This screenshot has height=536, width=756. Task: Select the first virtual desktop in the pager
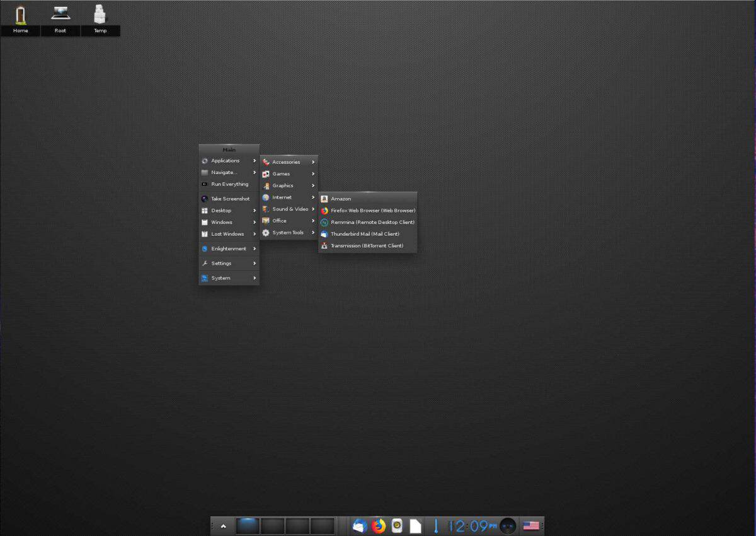pos(248,525)
